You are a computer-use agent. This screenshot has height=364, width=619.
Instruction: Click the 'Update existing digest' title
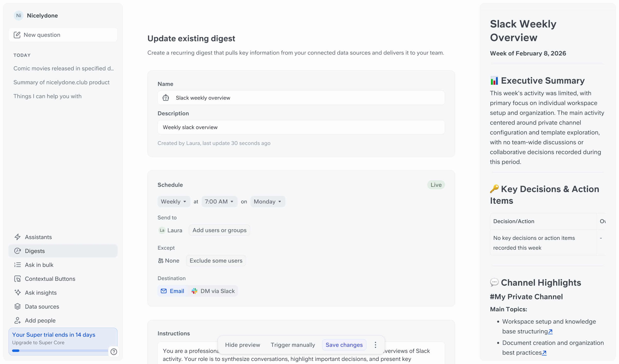point(191,38)
